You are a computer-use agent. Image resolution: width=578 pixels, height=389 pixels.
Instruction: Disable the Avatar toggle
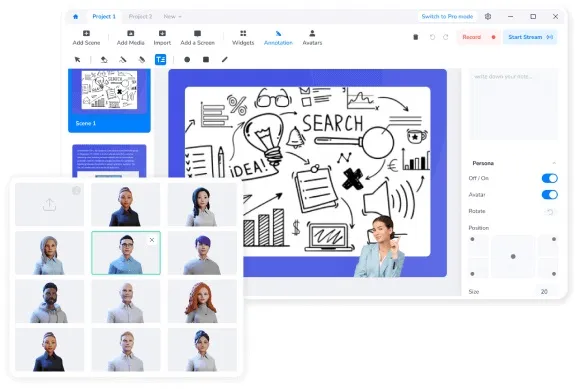[x=549, y=195]
